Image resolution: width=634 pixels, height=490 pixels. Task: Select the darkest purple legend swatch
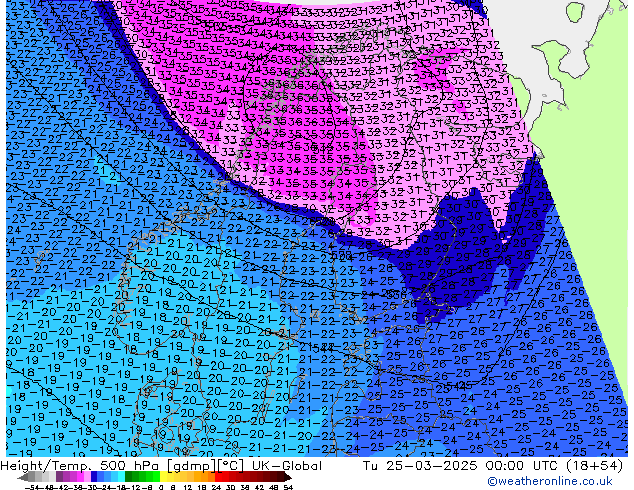[59, 477]
